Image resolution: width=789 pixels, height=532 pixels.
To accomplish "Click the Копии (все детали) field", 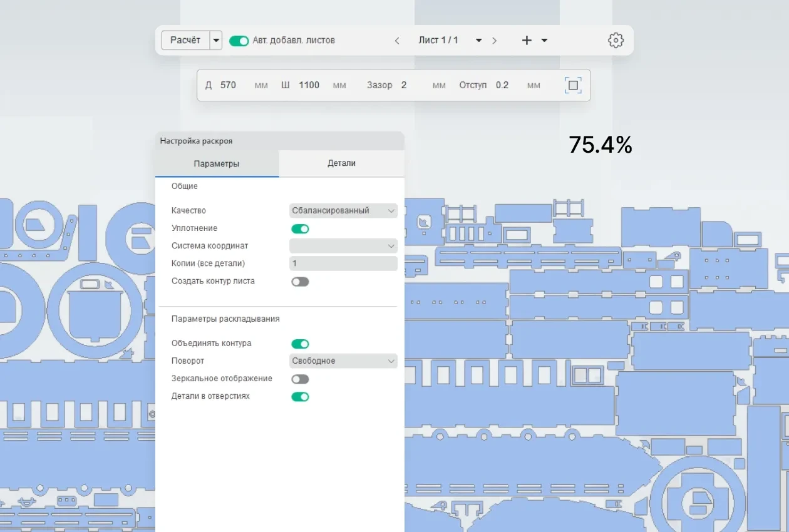I will tap(343, 263).
